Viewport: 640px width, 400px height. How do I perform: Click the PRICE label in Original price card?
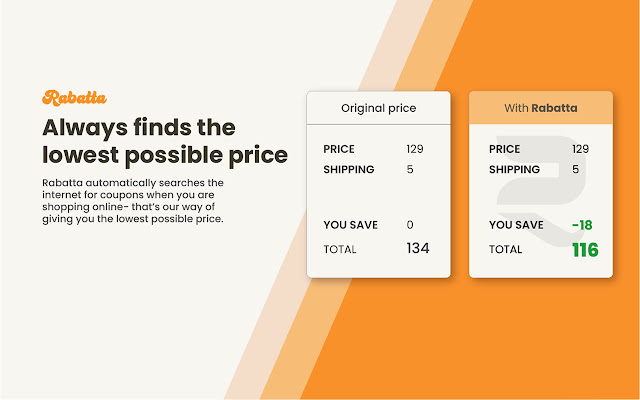pyautogui.click(x=339, y=149)
